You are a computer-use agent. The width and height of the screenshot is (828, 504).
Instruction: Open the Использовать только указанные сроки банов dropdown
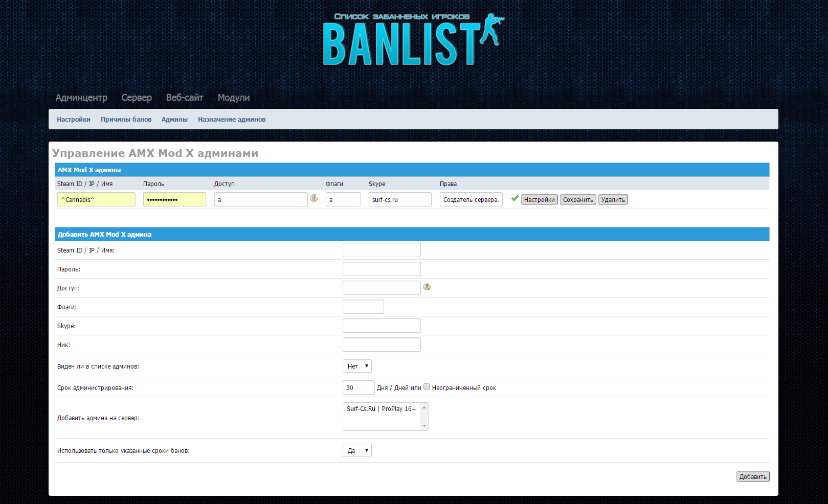[357, 450]
